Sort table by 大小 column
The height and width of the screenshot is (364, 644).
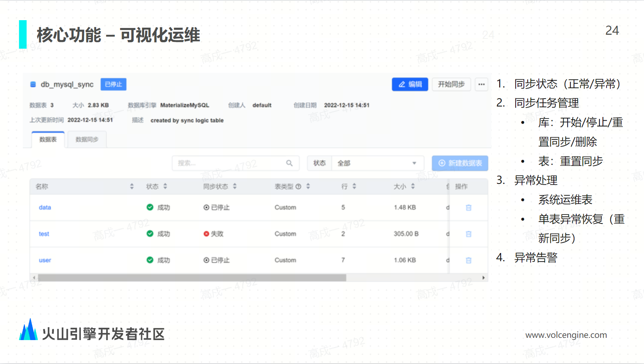click(x=413, y=186)
